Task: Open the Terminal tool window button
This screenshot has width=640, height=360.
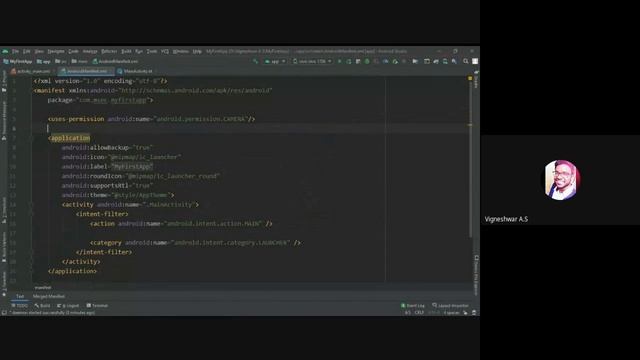Action: 97,305
